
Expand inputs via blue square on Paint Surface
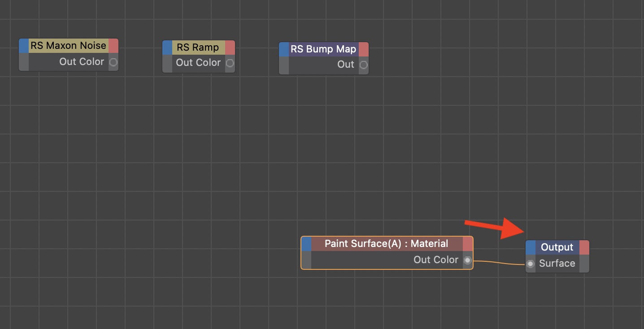306,244
